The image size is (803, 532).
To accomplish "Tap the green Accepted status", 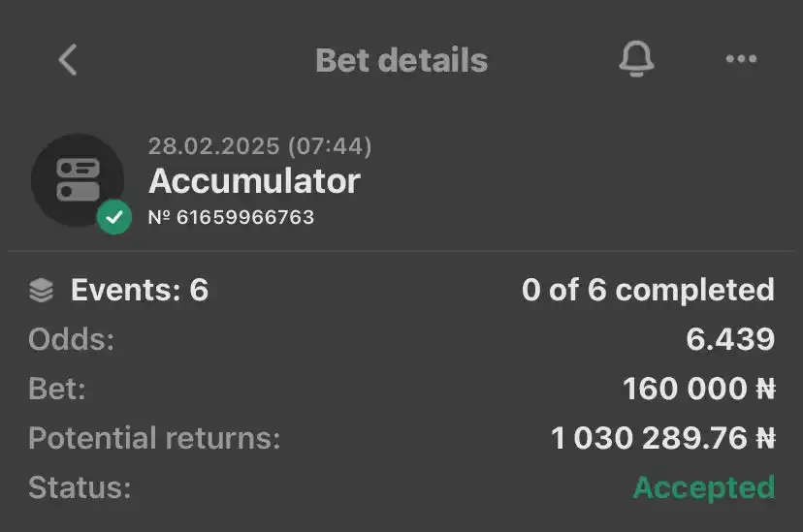I will click(704, 488).
